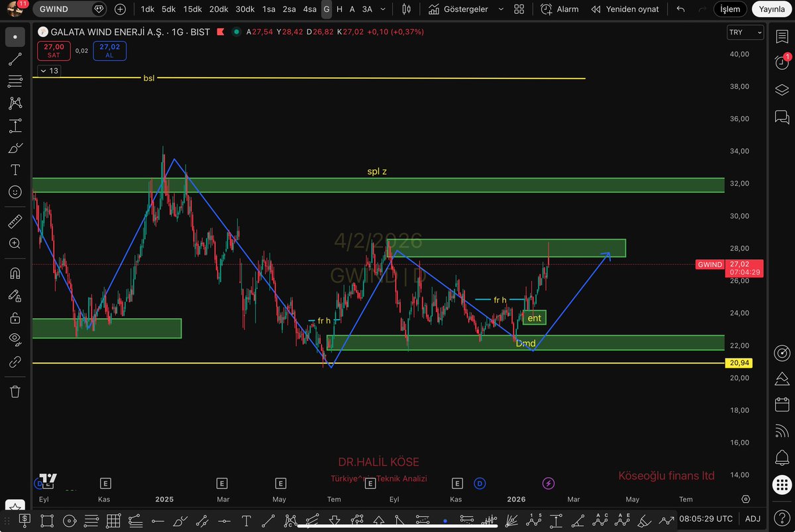Switch to the 4sa interval

[x=309, y=9]
